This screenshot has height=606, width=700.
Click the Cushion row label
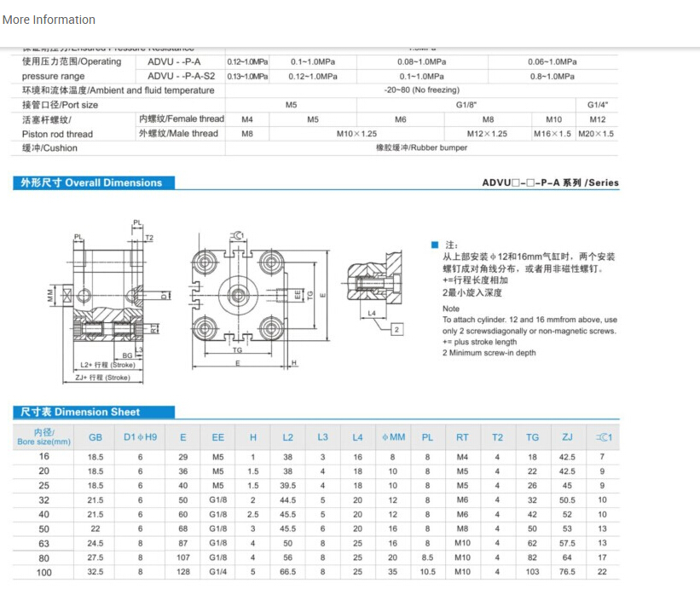pos(49,148)
